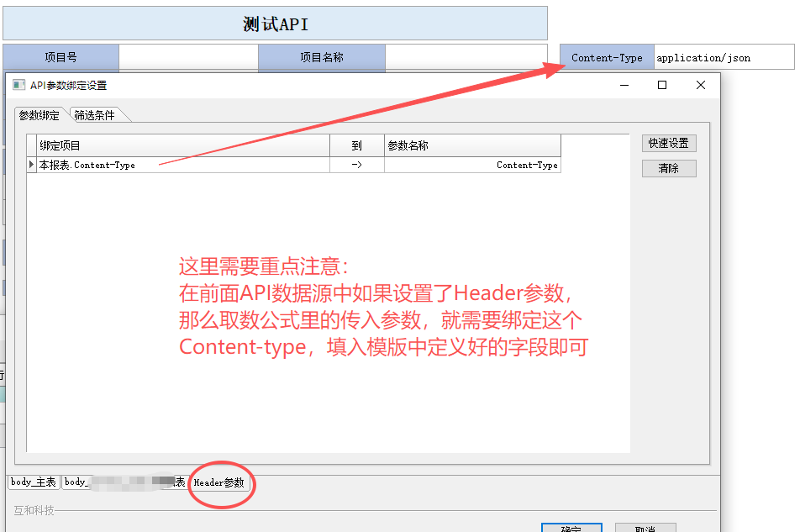Screen dimensions: 800x532
Task: Switch to the 参数绑定 tab
Action: 39,115
